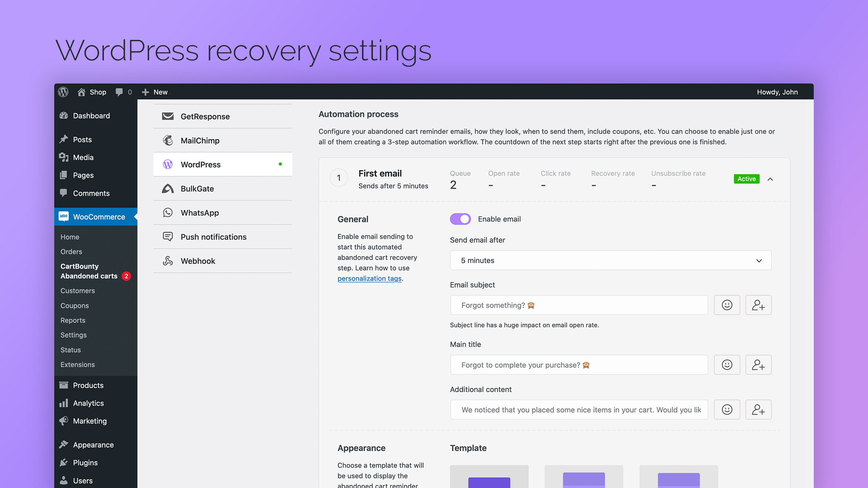
Task: Select the BulkGate integration icon
Action: coord(168,188)
